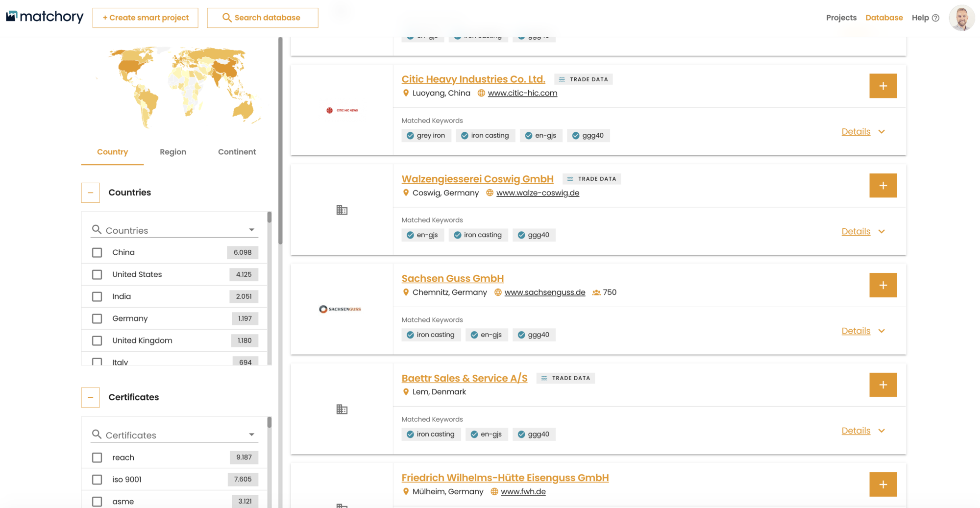Add Sachsen Guss GmbH with plus button
Viewport: 980px width, 508px height.
(x=883, y=285)
